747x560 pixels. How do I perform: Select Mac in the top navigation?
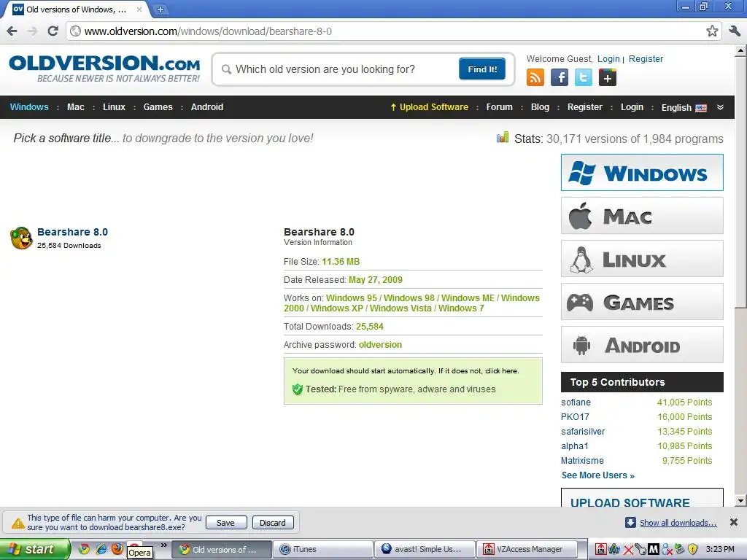click(x=76, y=107)
